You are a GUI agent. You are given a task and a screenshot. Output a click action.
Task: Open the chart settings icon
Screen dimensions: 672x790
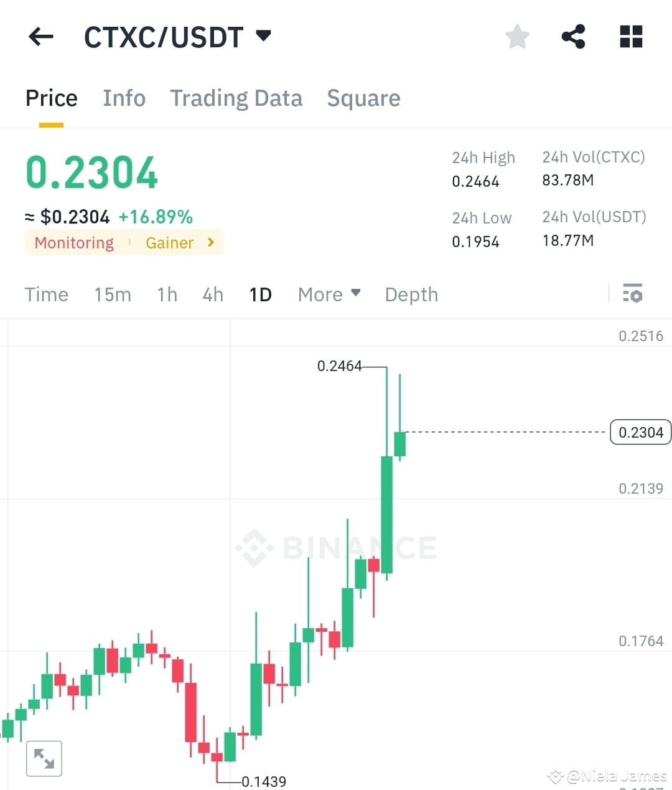[x=632, y=293]
